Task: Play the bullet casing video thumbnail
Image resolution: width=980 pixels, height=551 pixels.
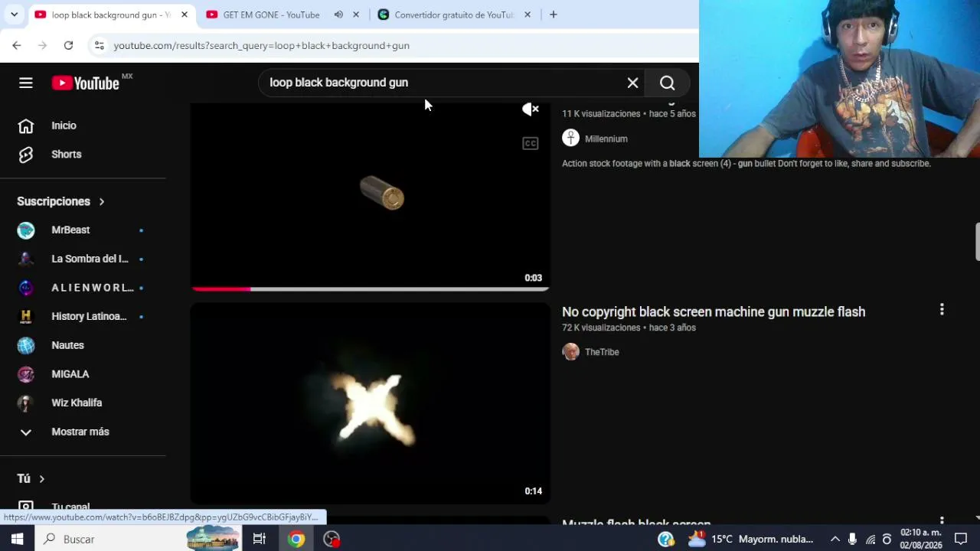Action: click(371, 197)
